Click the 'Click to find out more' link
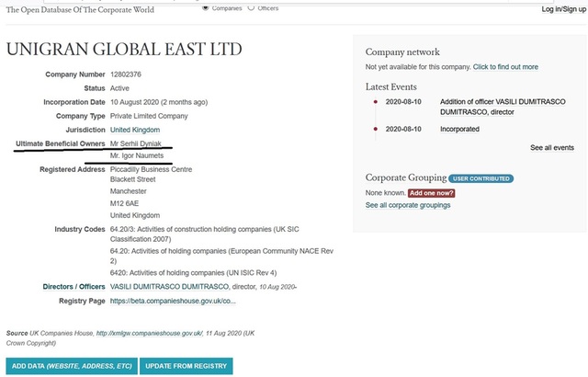The width and height of the screenshot is (588, 377). (505, 67)
